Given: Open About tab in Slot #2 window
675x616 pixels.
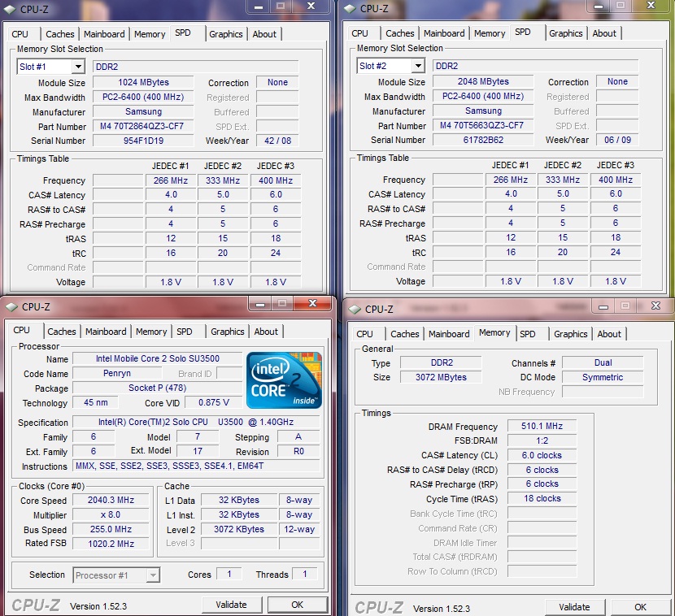Looking at the screenshot, I should coord(604,33).
